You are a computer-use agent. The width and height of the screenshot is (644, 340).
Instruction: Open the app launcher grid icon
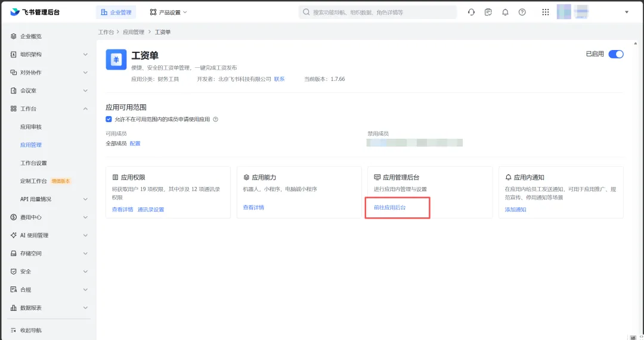(546, 13)
